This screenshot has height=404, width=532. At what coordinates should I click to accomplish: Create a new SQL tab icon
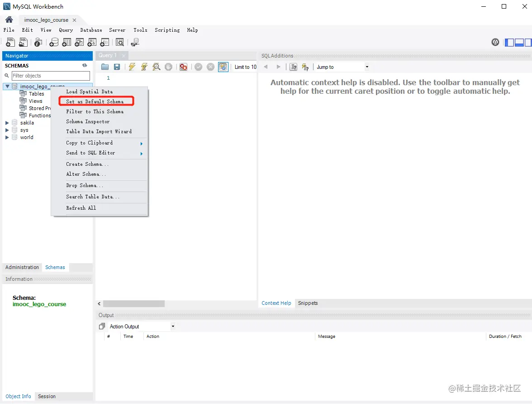tap(10, 42)
